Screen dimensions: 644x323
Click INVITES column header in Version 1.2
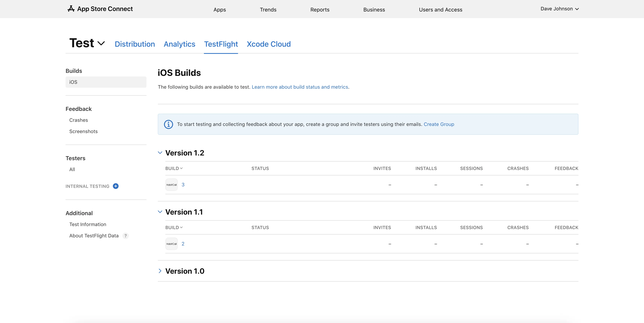pyautogui.click(x=382, y=168)
